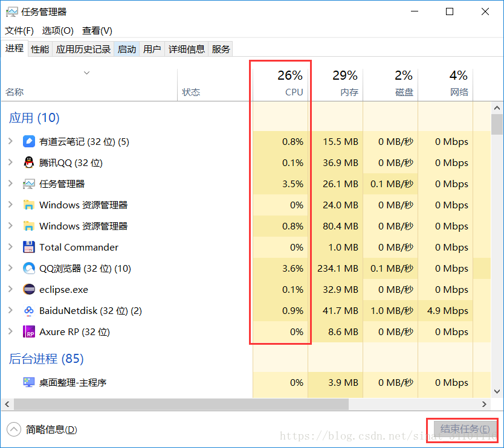Expand the 任务管理器 process row
The height and width of the screenshot is (448, 504).
11,184
